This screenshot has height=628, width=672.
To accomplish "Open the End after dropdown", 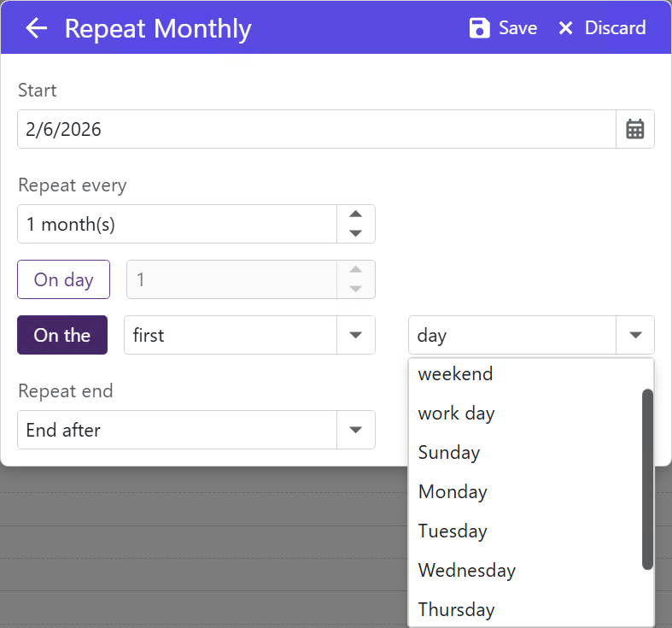I will [356, 430].
